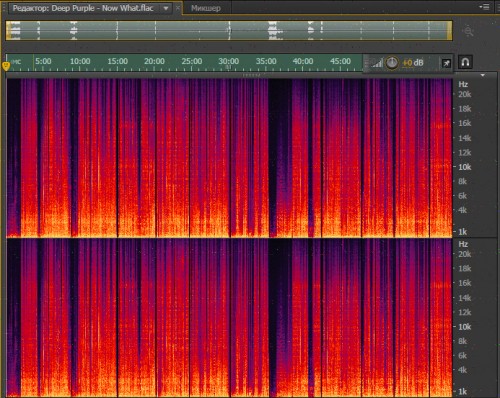Click the 35:00 mark on the timeline ruler
The width and height of the screenshot is (500, 398).
coord(266,61)
